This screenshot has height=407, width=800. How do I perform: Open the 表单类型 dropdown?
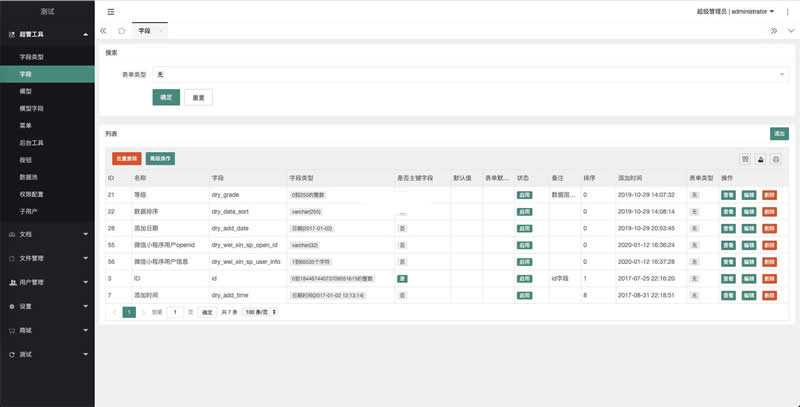468,75
